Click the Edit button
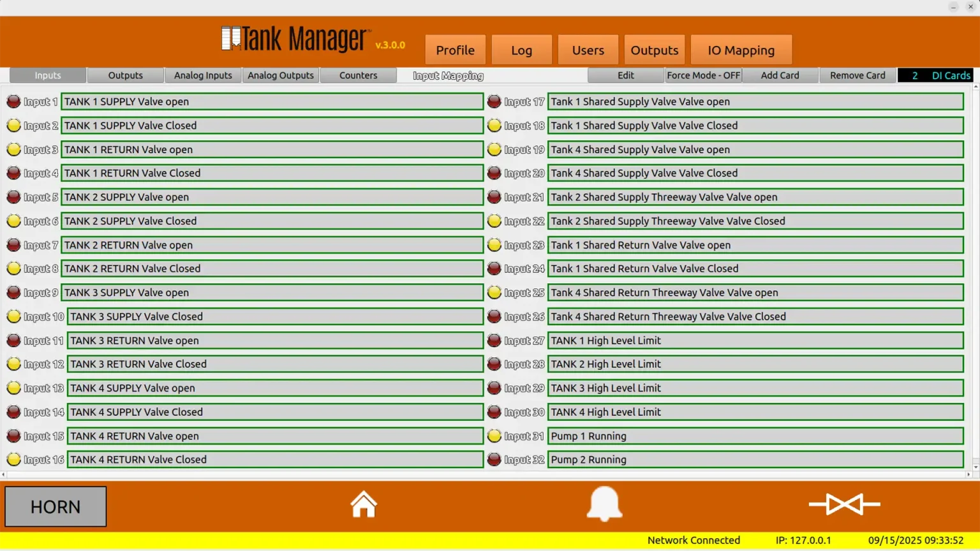This screenshot has height=551, width=980. (626, 75)
